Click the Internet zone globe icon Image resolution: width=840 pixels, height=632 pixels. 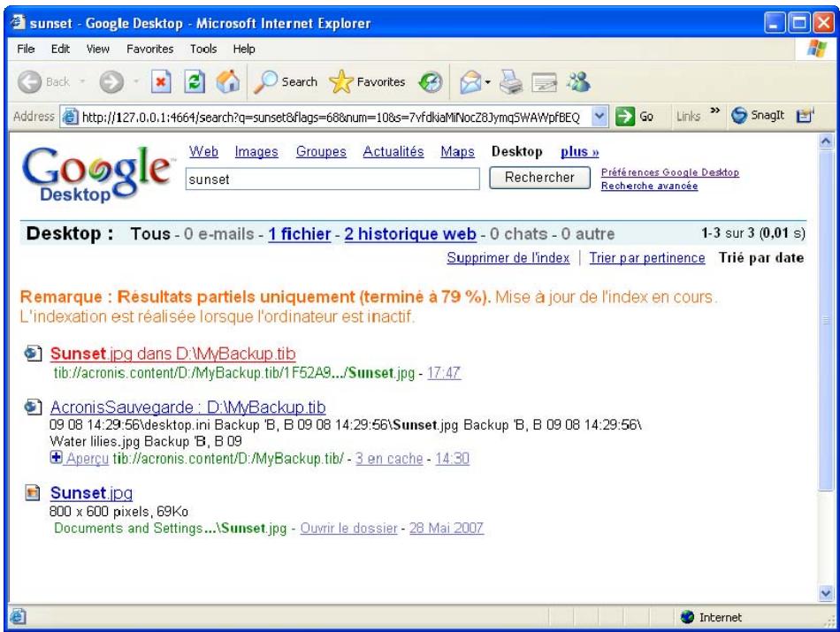(687, 617)
